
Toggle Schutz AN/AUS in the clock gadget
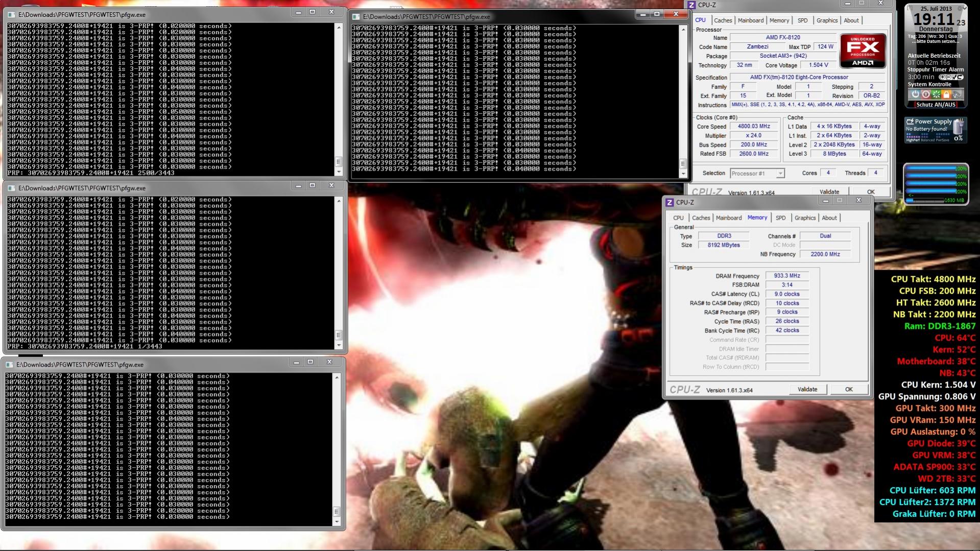click(x=936, y=105)
